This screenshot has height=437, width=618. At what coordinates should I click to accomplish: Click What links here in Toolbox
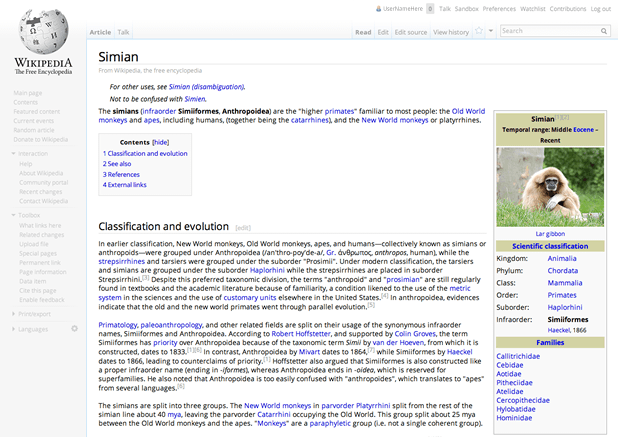40,225
